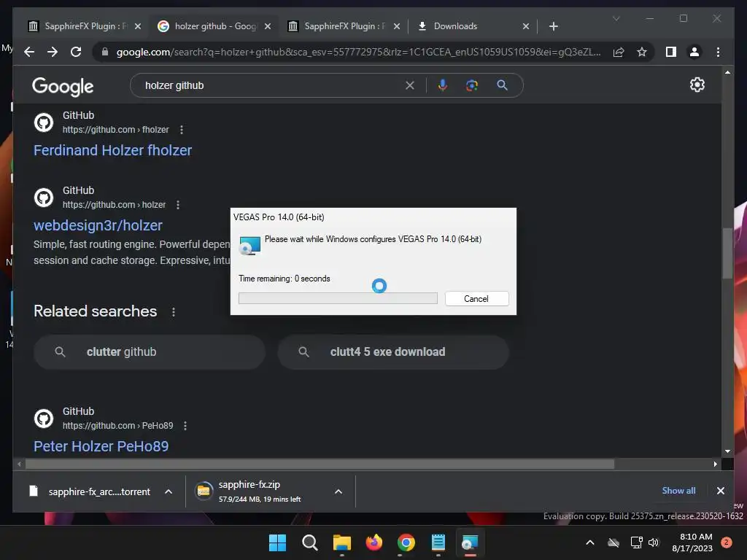This screenshot has width=747, height=560.
Task: Click the horizontal page scrollbar
Action: [320, 464]
